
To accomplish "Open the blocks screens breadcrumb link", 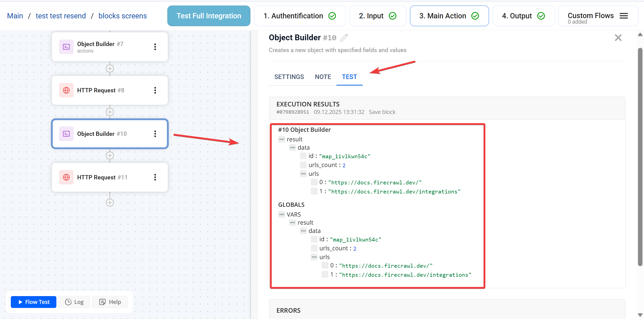I will [x=123, y=16].
